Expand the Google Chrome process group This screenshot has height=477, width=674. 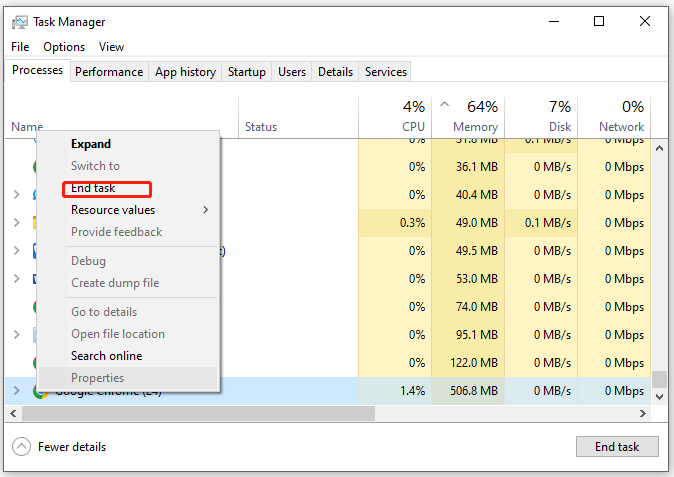click(16, 391)
